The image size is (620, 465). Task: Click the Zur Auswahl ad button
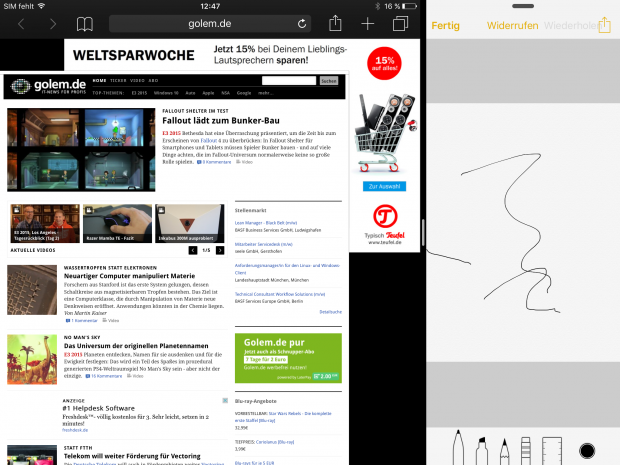point(384,186)
